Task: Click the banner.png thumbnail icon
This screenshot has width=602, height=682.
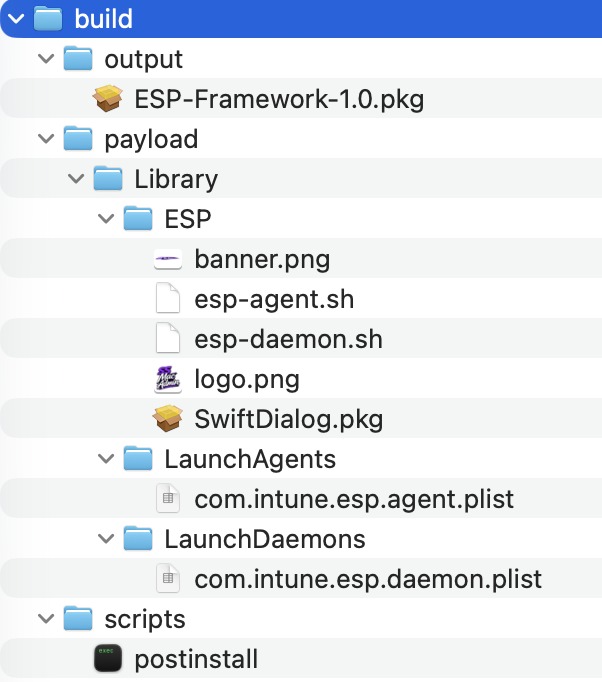Action: point(168,260)
